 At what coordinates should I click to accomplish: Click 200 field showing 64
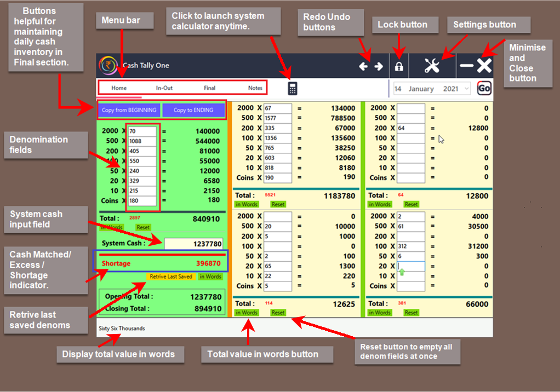click(x=411, y=128)
